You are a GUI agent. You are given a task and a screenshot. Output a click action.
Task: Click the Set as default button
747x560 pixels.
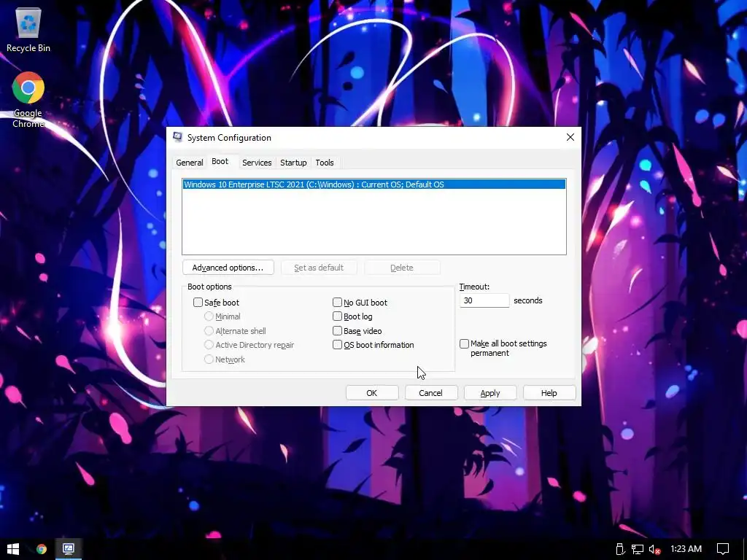click(319, 268)
